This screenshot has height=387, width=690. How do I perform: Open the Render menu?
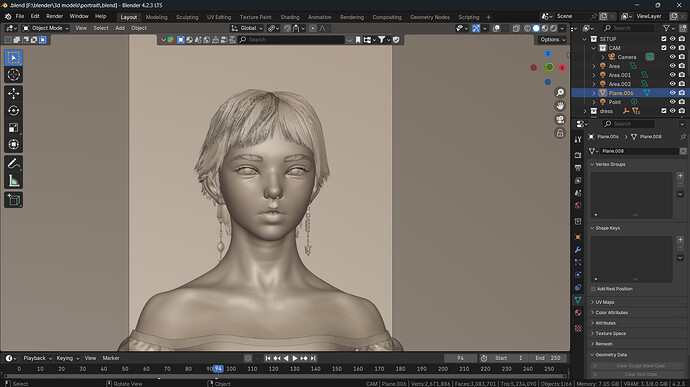click(55, 16)
